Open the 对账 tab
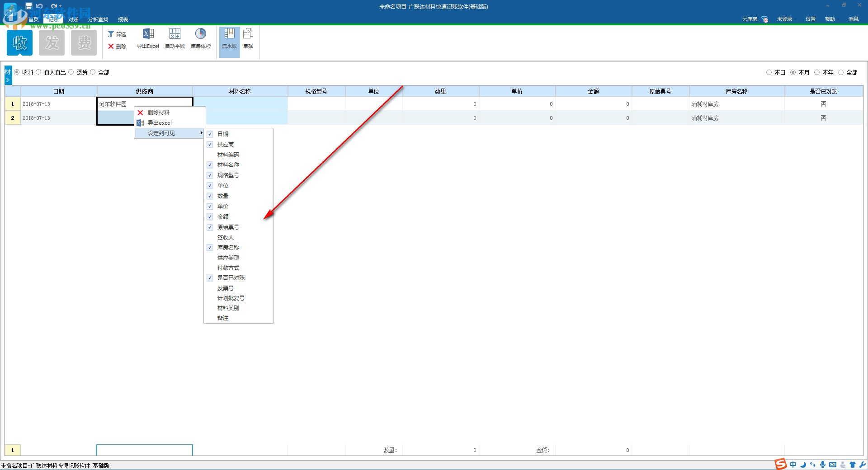Screen dimensions: 868x470 pos(73,19)
